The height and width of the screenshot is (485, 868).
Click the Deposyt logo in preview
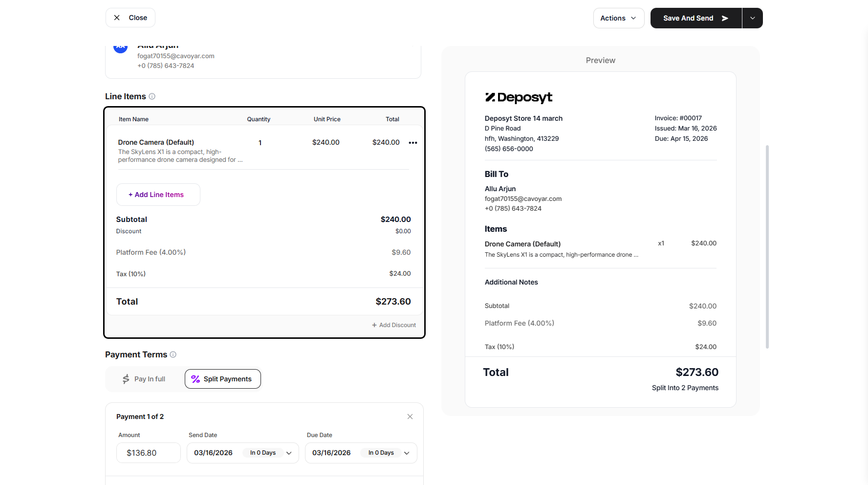[519, 97]
